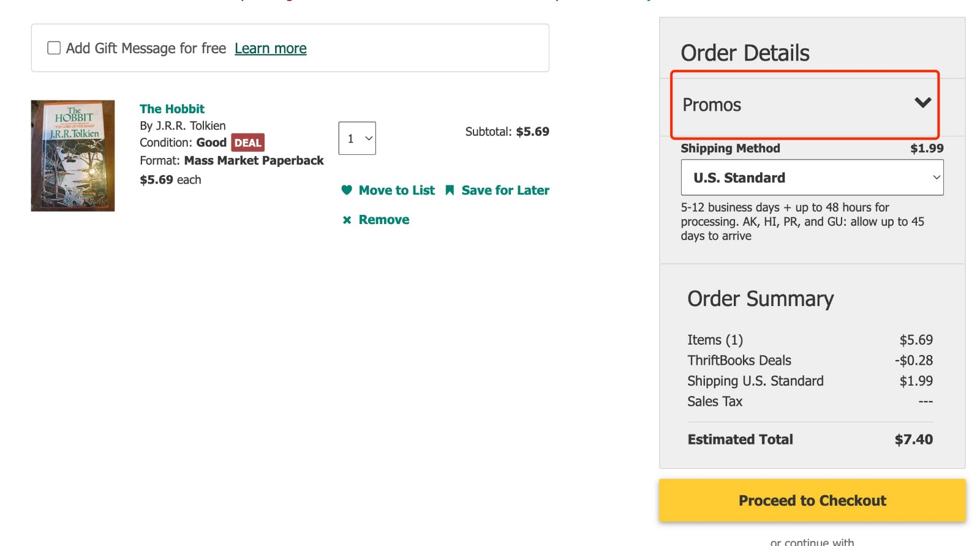980x546 pixels.
Task: Check the Add Gift Message for free checkbox
Action: (54, 47)
